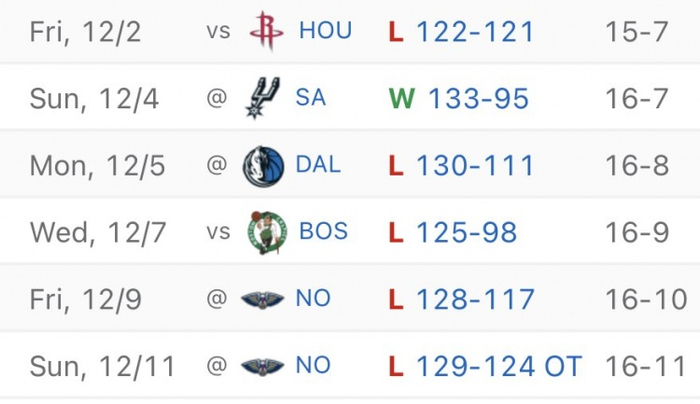Viewport: 700px width, 404px height.
Task: View the 122-121 game score recap
Action: coord(473,31)
